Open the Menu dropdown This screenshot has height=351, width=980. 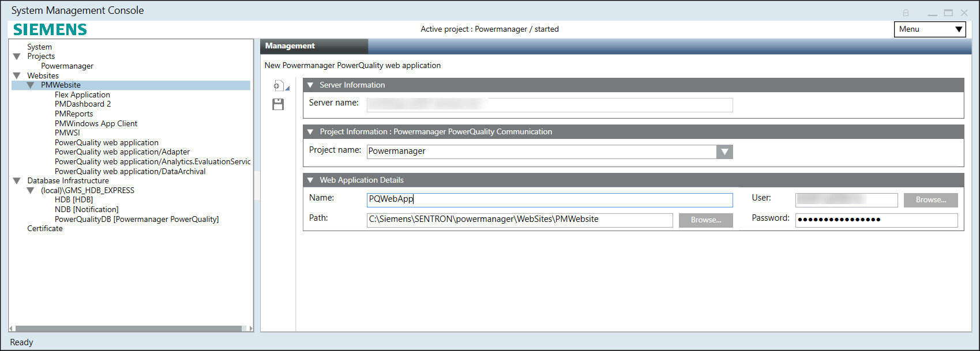tap(929, 29)
